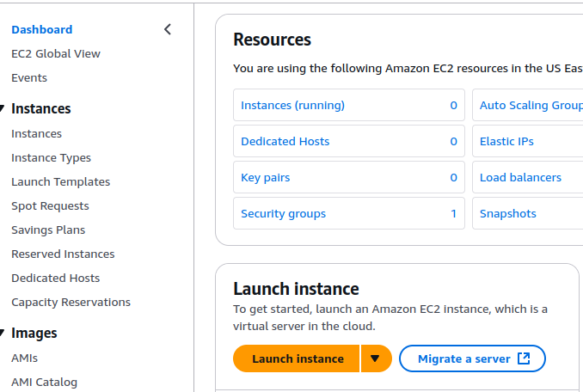The width and height of the screenshot is (583, 392).
Task: Click the external link icon on Migrate a server
Action: click(x=524, y=358)
